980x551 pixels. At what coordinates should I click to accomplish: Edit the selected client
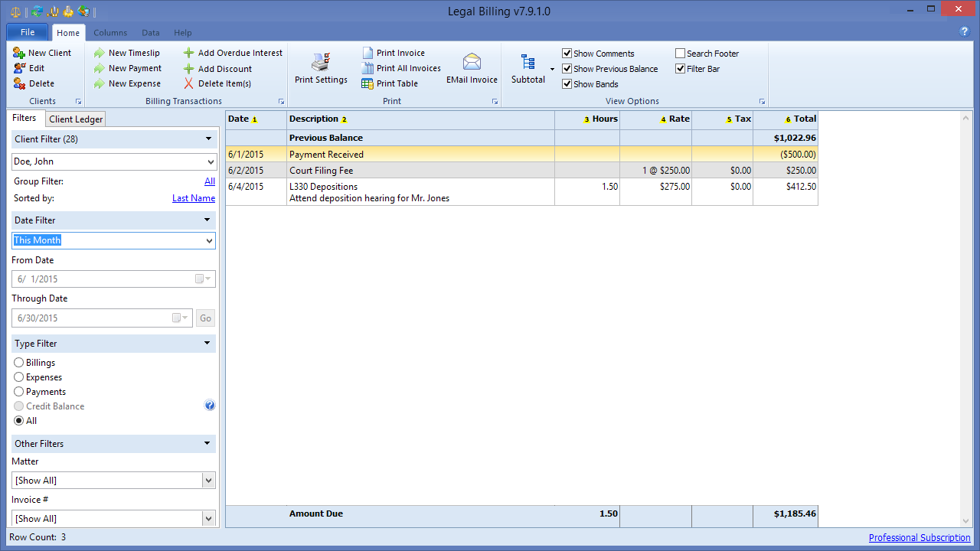(29, 68)
